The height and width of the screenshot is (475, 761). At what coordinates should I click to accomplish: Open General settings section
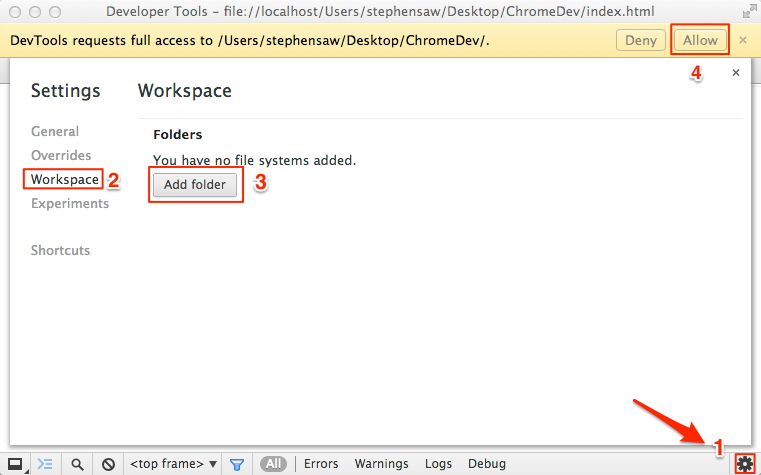pyautogui.click(x=55, y=131)
